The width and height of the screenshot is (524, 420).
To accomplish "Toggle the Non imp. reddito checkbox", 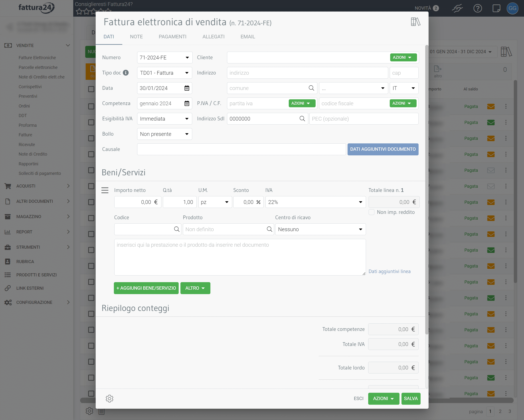I will click(x=371, y=212).
